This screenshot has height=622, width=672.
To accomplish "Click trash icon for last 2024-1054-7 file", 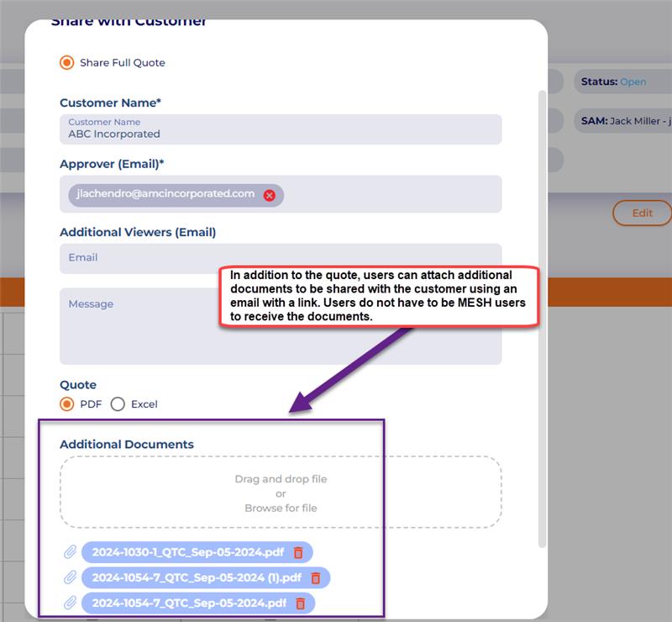I will point(300,604).
